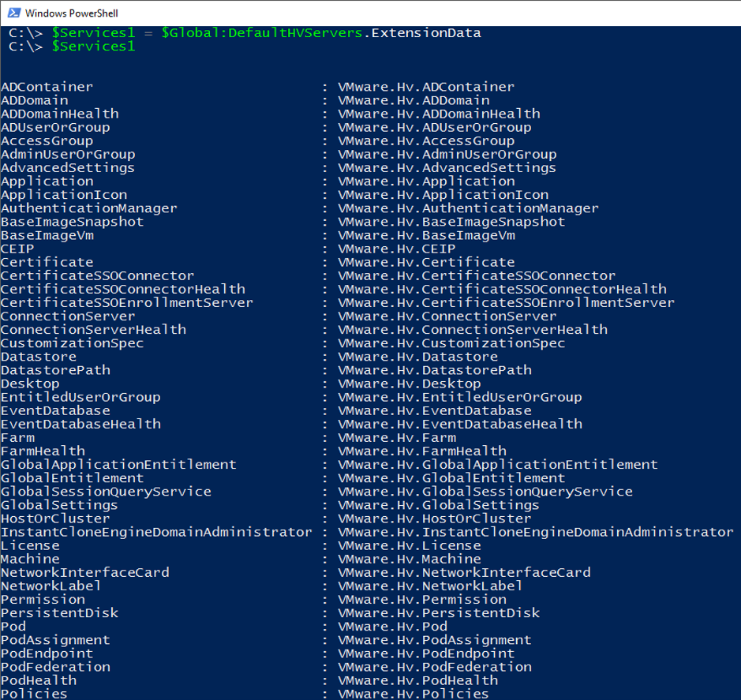Click the value 'VMware.Hv.Certificate'

coord(426,262)
